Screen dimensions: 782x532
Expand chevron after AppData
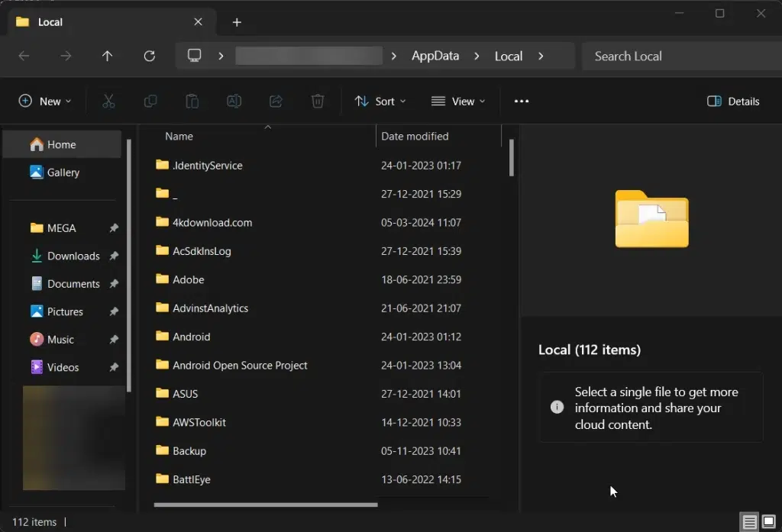click(477, 56)
